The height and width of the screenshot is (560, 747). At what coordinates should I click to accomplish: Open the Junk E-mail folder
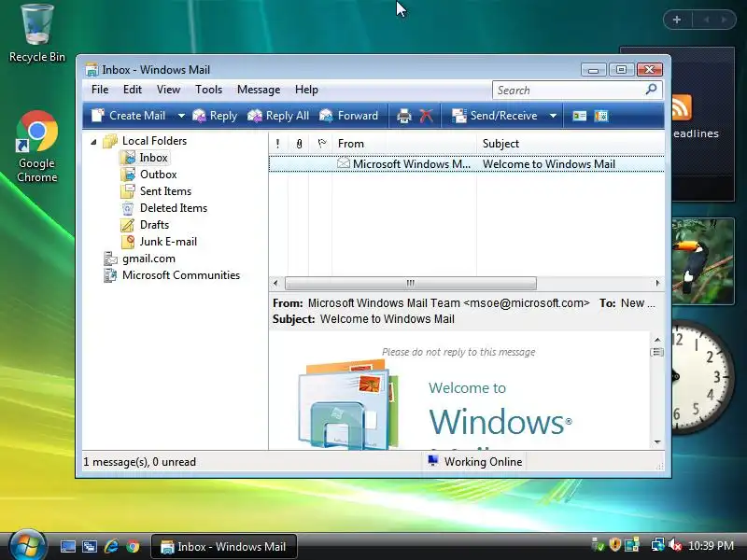[x=168, y=242]
